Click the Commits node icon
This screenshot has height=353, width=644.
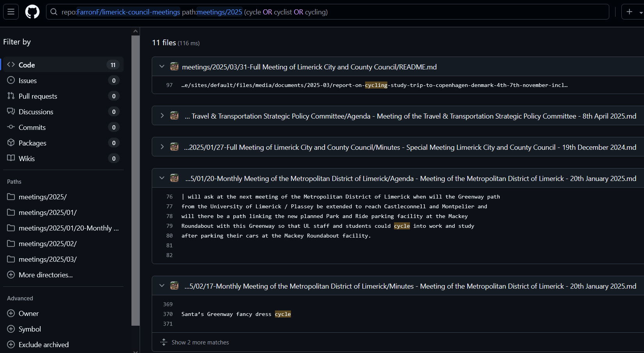point(11,127)
